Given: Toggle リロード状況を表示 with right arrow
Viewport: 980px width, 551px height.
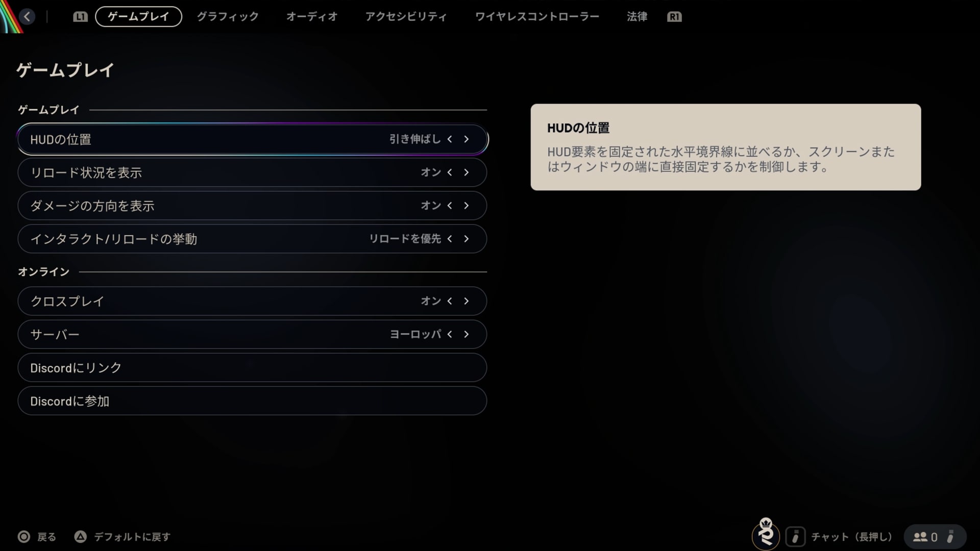Looking at the screenshot, I should point(466,172).
